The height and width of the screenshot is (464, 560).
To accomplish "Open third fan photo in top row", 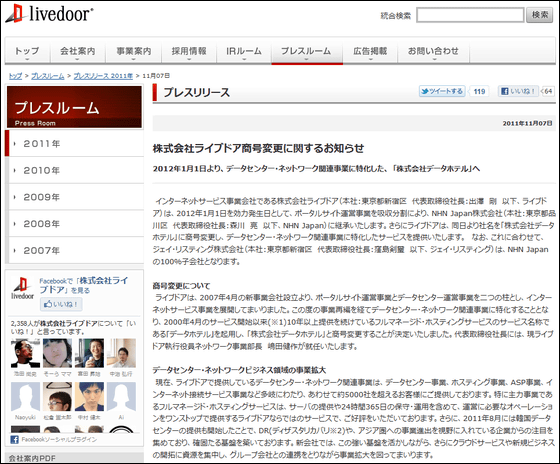I will [89, 353].
